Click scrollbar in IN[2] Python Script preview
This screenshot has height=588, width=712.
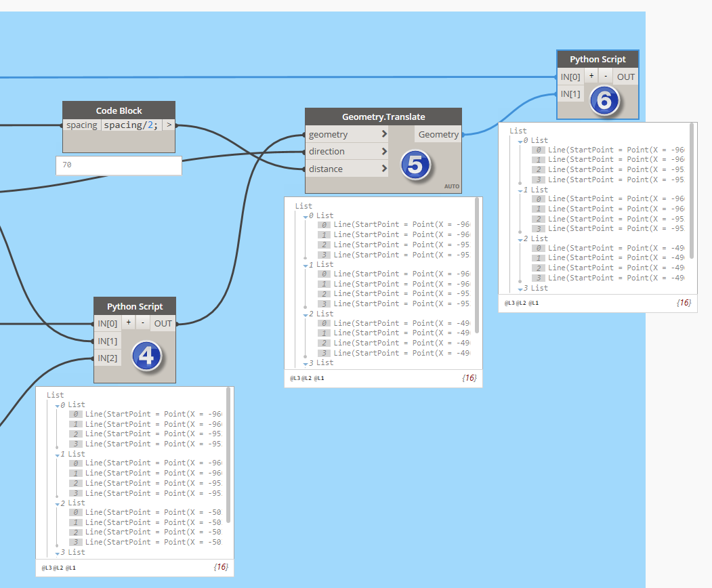click(x=228, y=455)
